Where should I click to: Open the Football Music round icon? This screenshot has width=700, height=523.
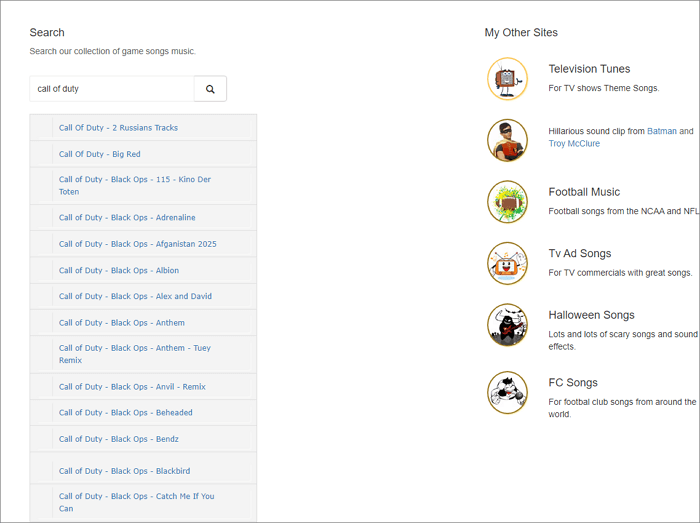click(507, 201)
